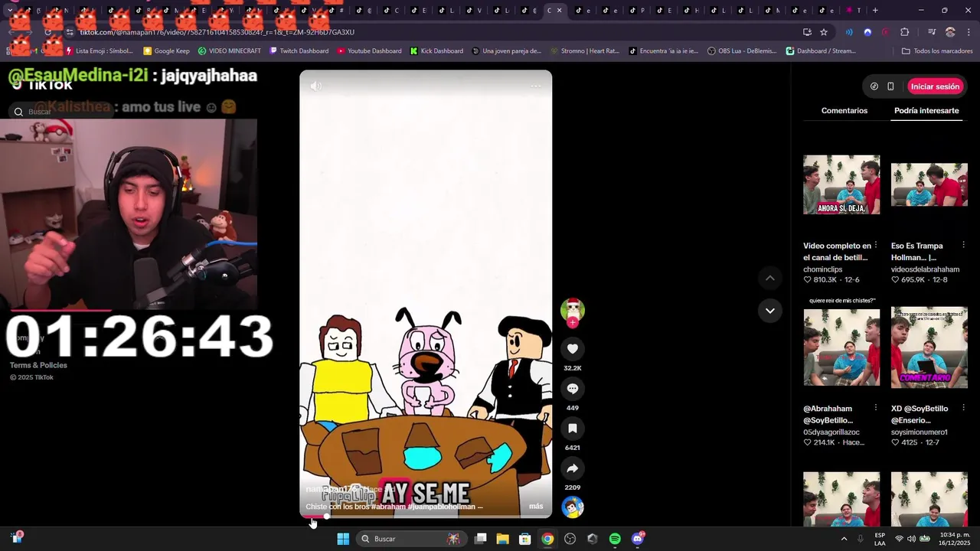Viewport: 980px width, 551px height.
Task: Expand the video description with 'más'
Action: (536, 507)
